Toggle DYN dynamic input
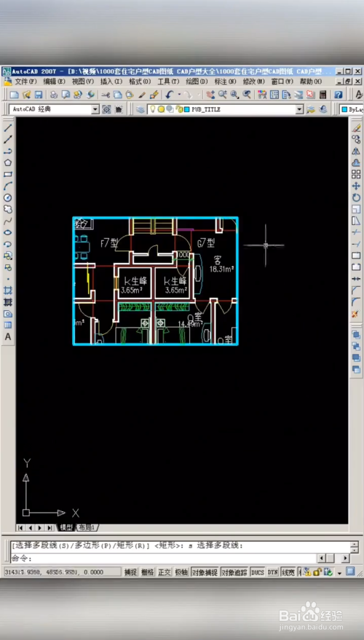 point(272,572)
